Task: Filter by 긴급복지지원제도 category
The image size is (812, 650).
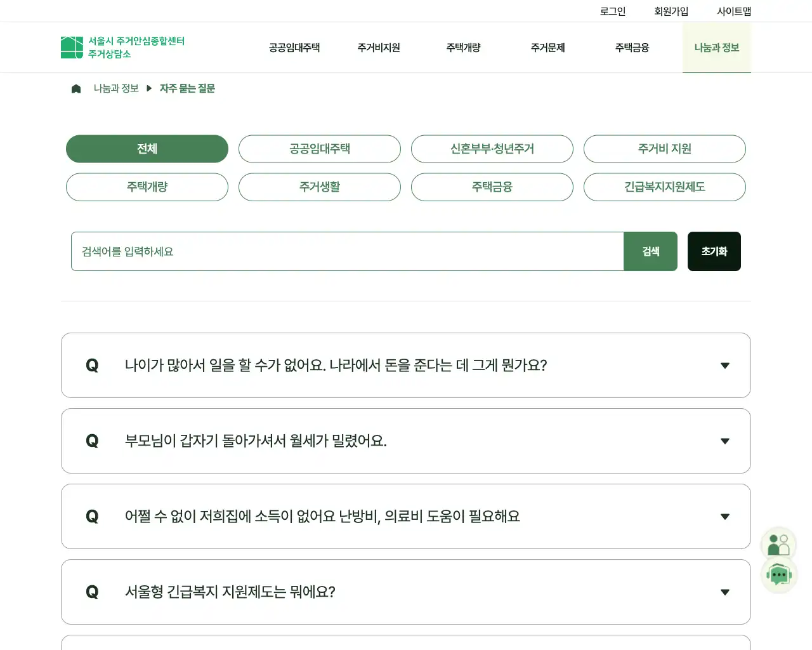Action: pos(664,187)
